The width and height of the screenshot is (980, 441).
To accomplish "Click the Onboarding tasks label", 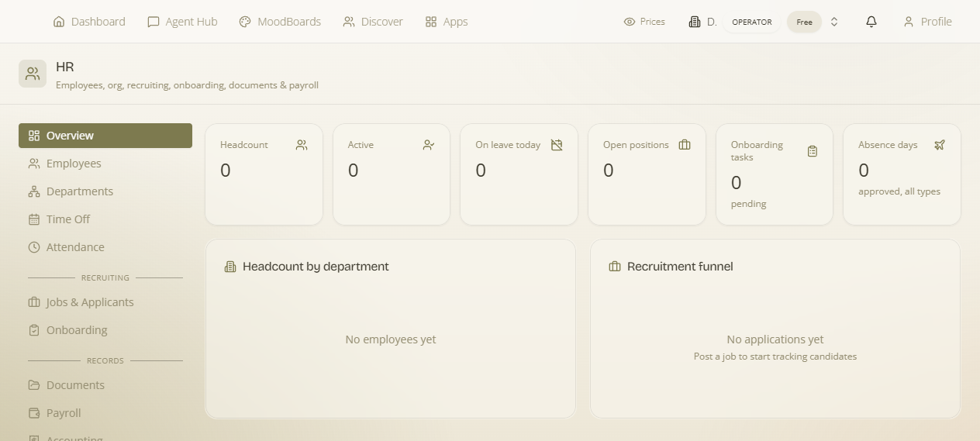I will tap(757, 151).
